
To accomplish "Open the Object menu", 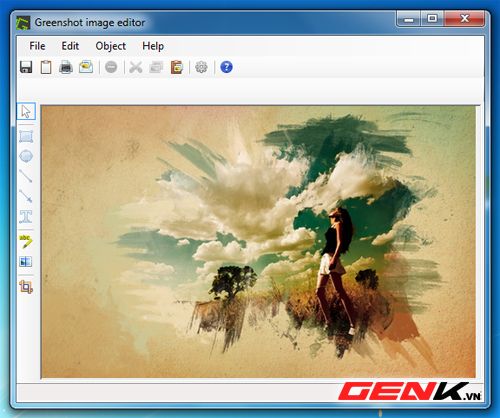I will pyautogui.click(x=111, y=46).
